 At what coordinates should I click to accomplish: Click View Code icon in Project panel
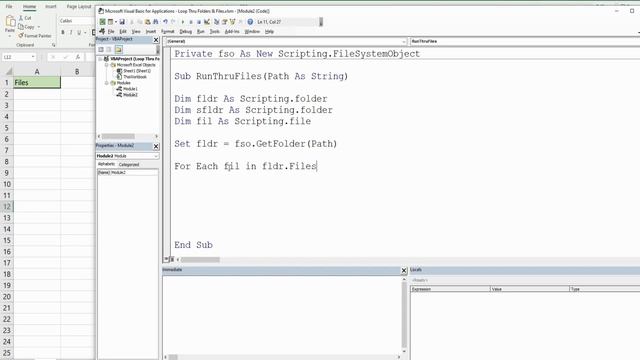coord(101,49)
